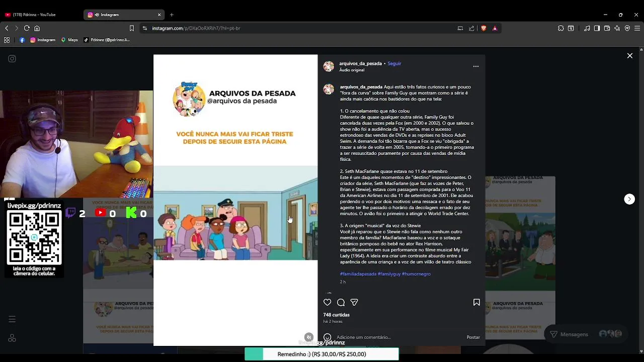Click the 'há 2 horas' post timestamp

point(333,321)
